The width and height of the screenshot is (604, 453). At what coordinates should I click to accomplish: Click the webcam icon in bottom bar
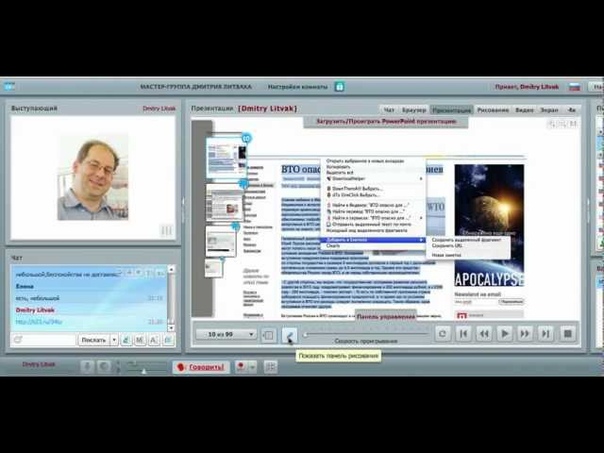tap(104, 367)
